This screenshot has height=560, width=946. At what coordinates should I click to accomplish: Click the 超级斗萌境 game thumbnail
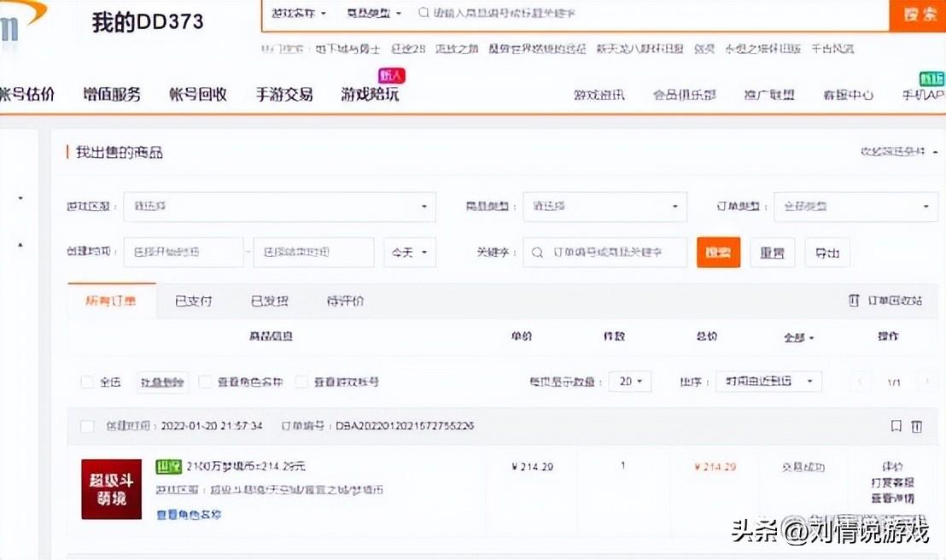[111, 489]
